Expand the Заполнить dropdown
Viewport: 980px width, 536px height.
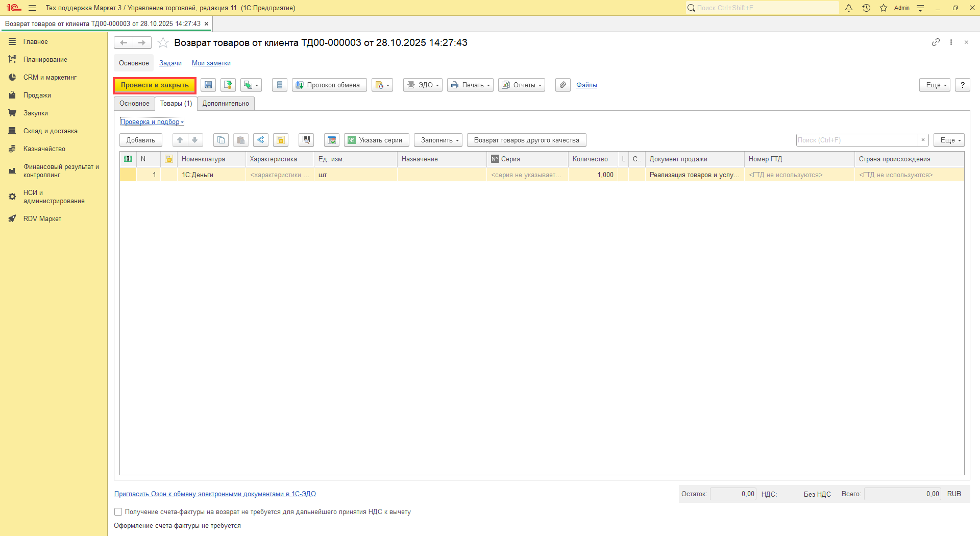point(438,140)
